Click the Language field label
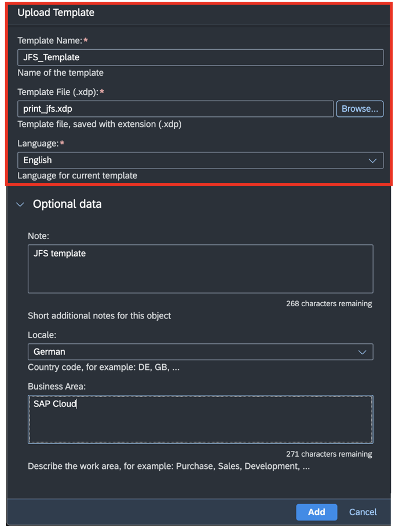The height and width of the screenshot is (532, 399). (38, 143)
